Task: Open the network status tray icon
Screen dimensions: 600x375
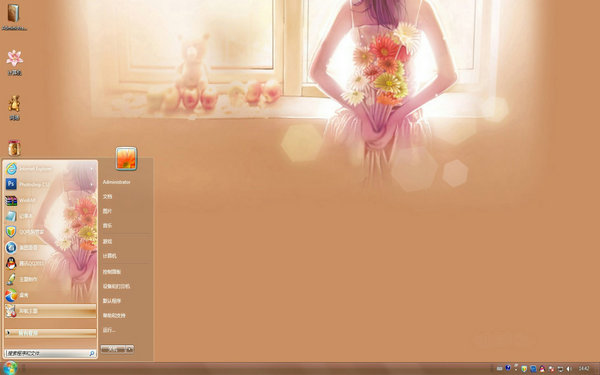Action: tap(560, 369)
